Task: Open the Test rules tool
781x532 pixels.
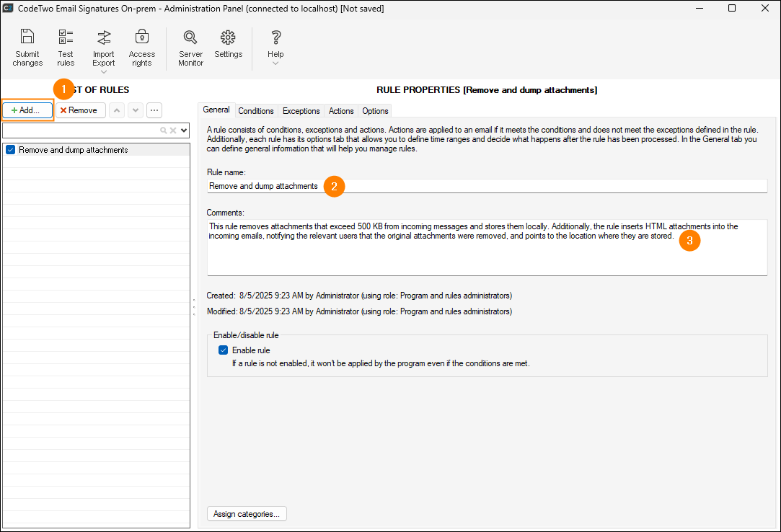Action: pyautogui.click(x=66, y=37)
